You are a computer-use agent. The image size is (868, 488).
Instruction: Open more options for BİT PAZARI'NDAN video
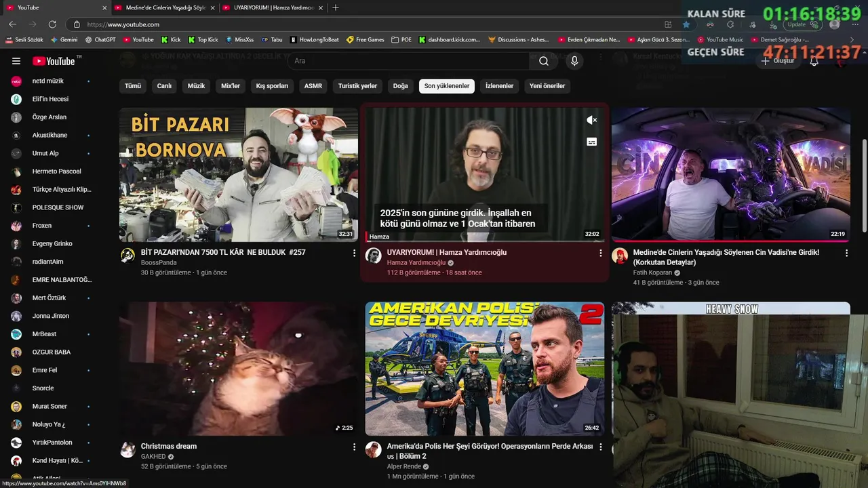(354, 253)
